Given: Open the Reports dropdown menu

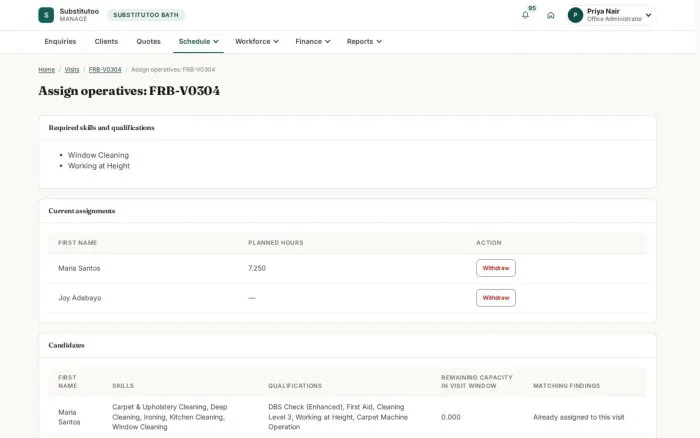Looking at the screenshot, I should click(x=364, y=42).
